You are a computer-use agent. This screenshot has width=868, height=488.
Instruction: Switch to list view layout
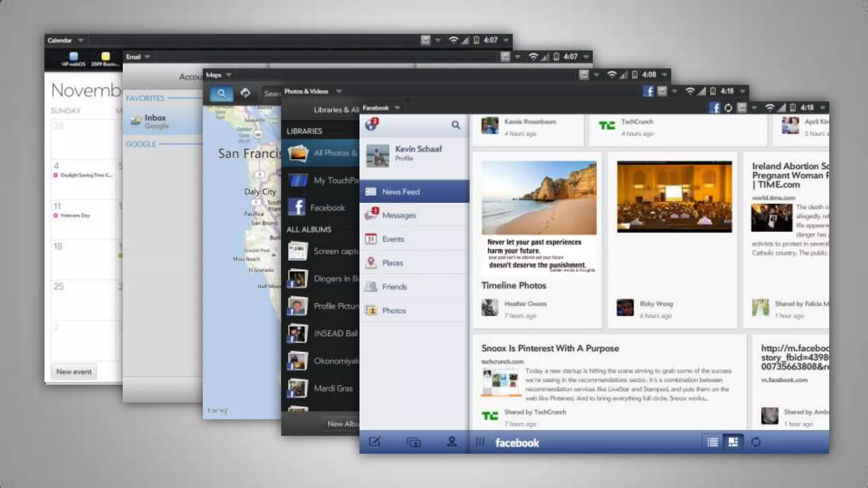tap(712, 442)
